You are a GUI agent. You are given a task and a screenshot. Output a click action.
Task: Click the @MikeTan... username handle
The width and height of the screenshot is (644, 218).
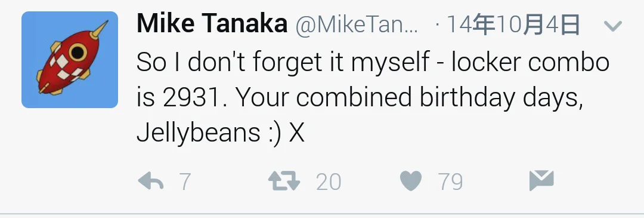coord(357,24)
